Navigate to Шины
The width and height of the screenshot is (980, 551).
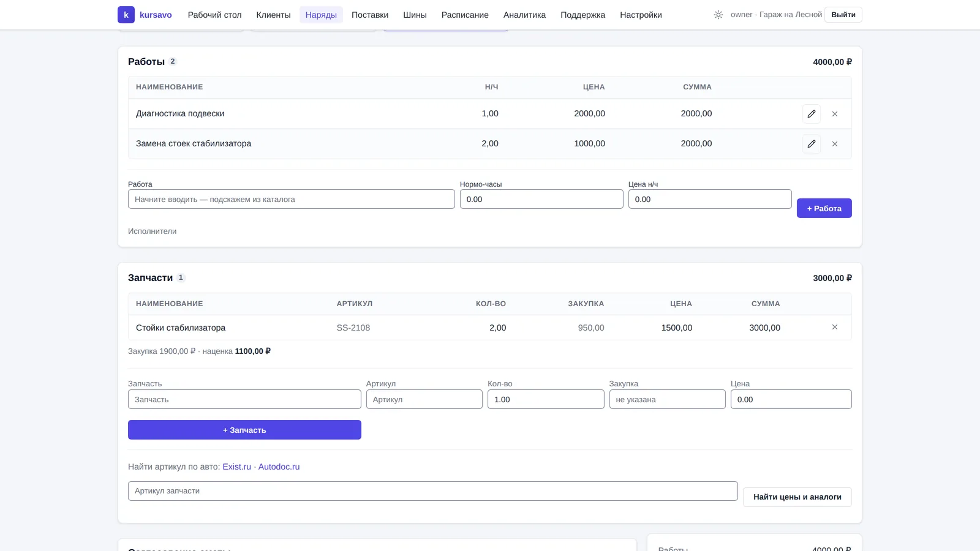click(415, 15)
